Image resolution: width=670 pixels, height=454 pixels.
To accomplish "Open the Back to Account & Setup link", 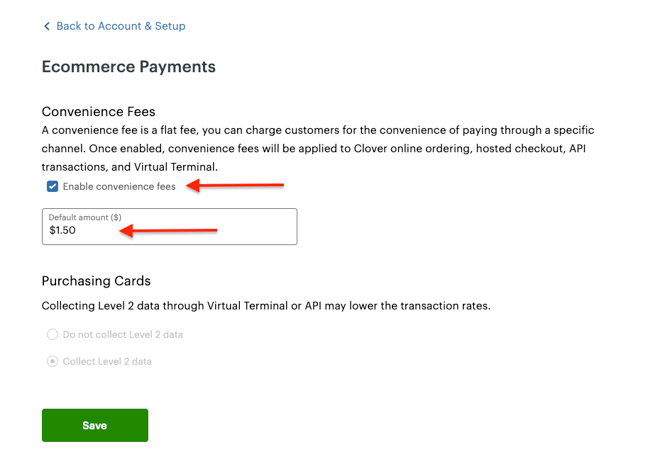I will point(120,26).
